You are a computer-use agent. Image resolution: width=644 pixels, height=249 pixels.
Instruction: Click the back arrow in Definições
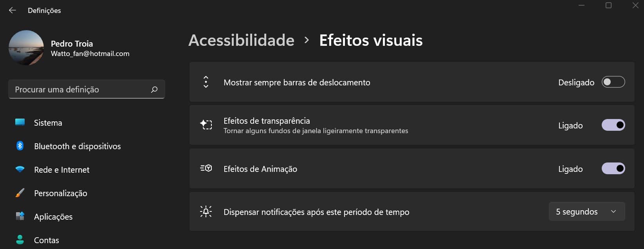(13, 11)
